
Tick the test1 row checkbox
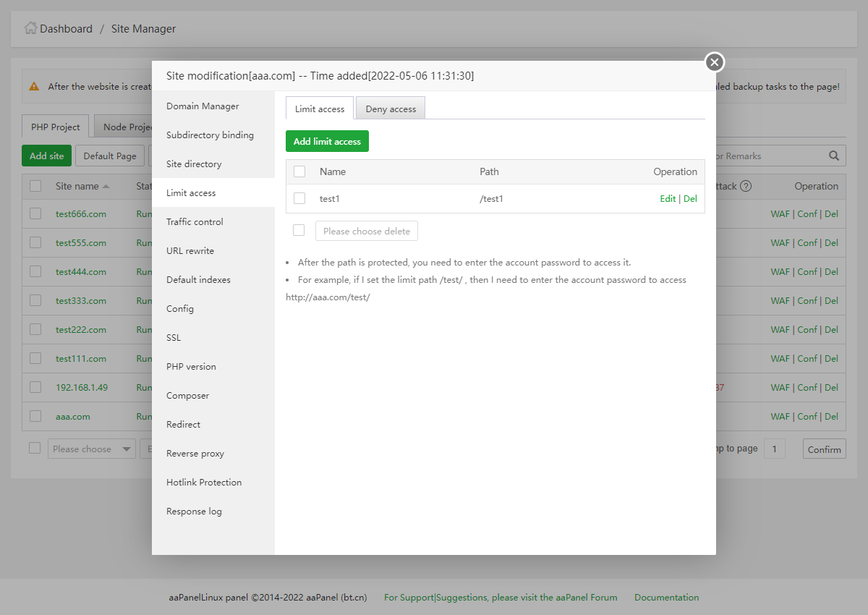pos(299,198)
